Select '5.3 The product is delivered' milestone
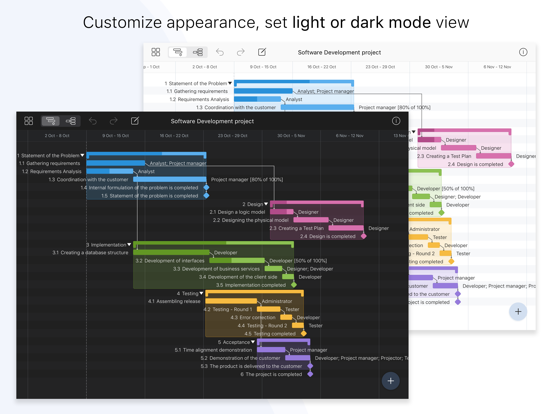 (x=310, y=366)
